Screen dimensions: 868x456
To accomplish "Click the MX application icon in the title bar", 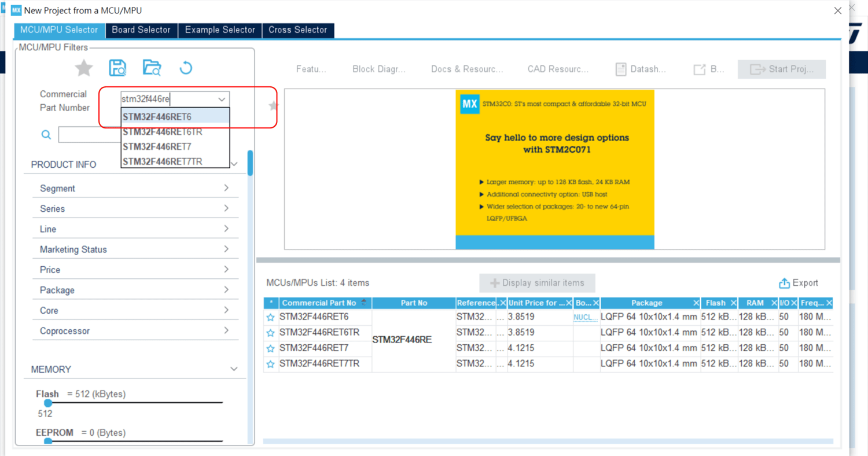I will click(x=16, y=10).
